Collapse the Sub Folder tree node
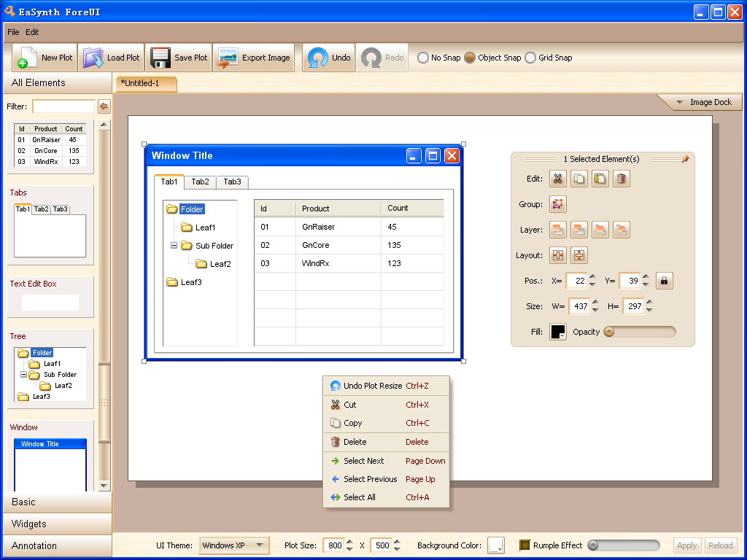747x560 pixels. [174, 246]
